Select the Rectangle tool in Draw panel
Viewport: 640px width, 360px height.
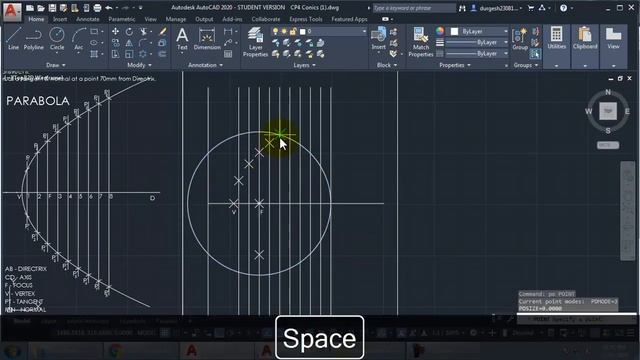(94, 31)
